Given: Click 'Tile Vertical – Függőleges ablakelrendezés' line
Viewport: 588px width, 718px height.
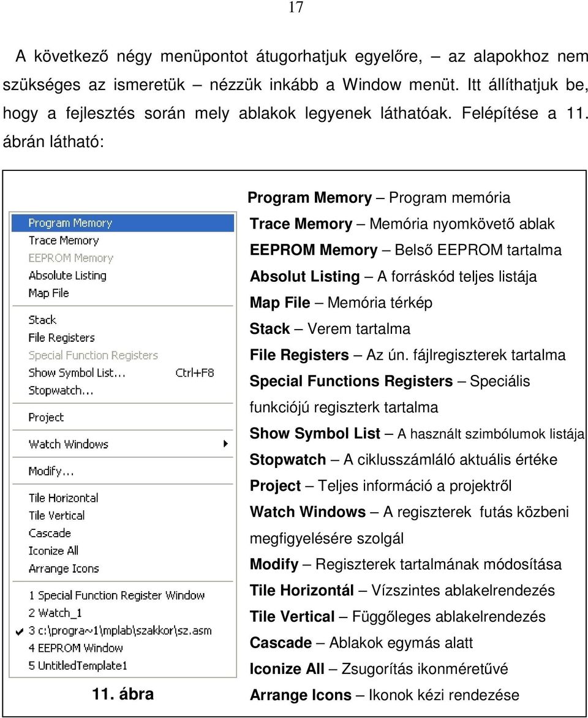Looking at the screenshot, I should point(398,617).
